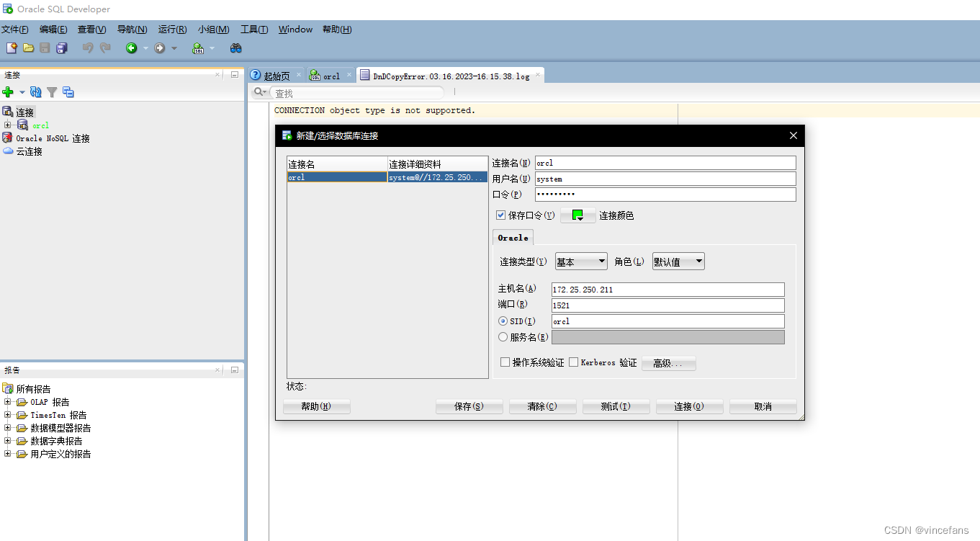980x541 pixels.
Task: Click the 取消 button
Action: point(763,406)
